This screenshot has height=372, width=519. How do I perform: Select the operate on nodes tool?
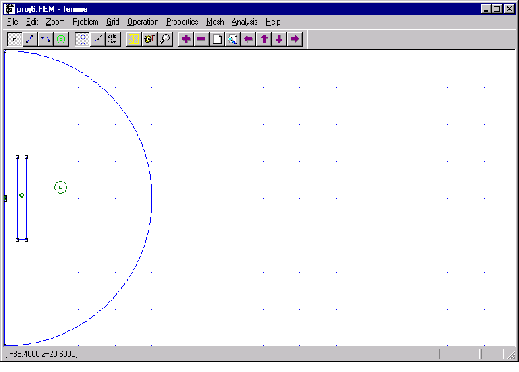14,39
